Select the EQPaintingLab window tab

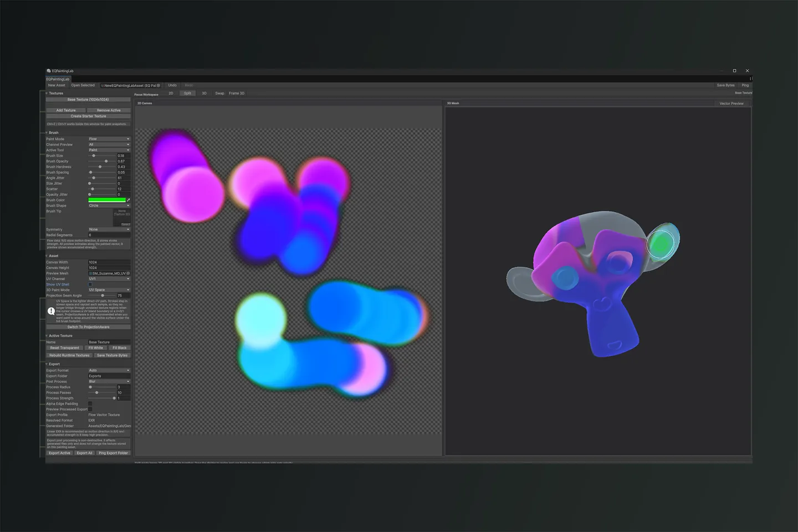pos(58,79)
